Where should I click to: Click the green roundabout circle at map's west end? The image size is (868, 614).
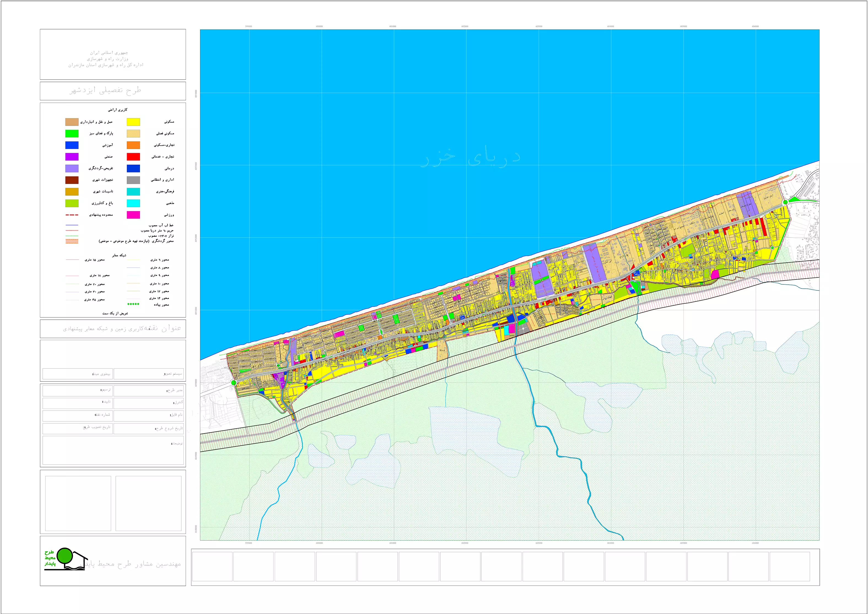(x=234, y=383)
